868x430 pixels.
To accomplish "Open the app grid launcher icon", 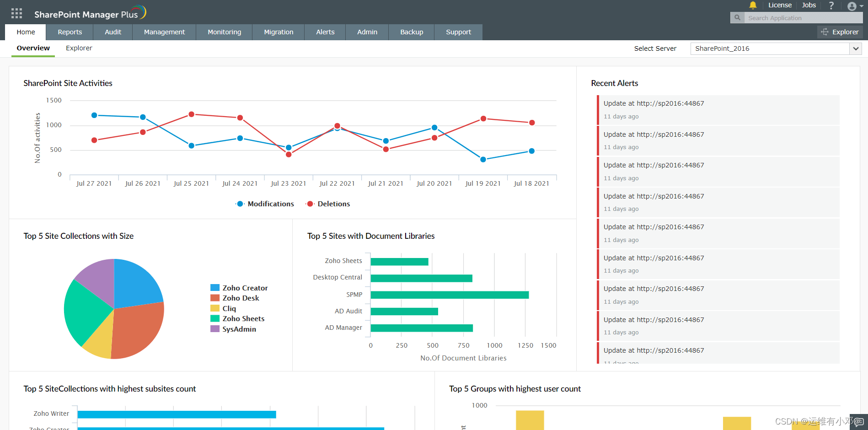I will coord(16,13).
